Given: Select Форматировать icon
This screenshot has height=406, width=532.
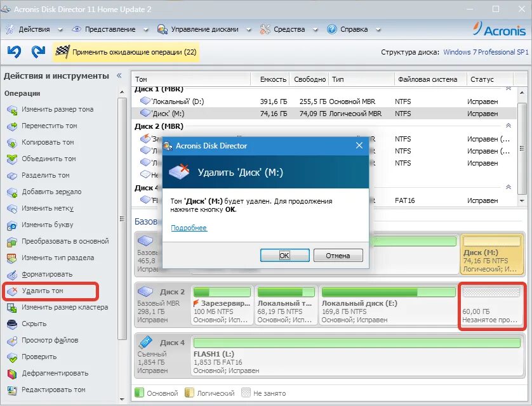Looking at the screenshot, I should [x=12, y=275].
